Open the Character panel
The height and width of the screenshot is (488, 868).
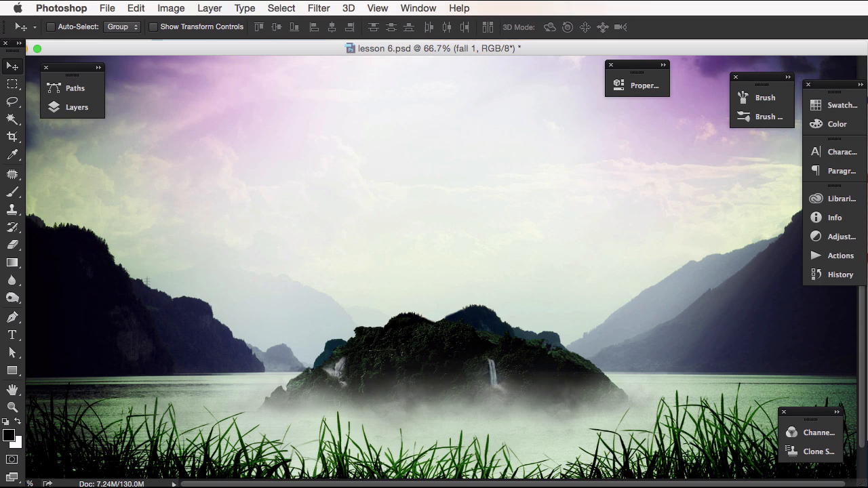pos(835,152)
